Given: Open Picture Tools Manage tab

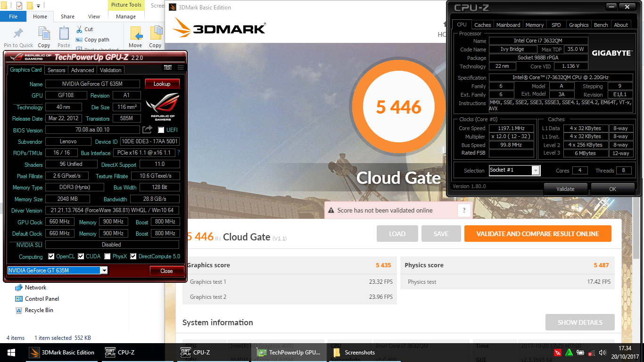Looking at the screenshot, I should (x=126, y=16).
